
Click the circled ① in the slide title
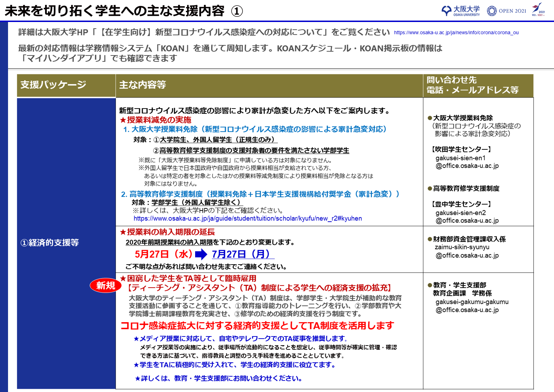pyautogui.click(x=237, y=11)
